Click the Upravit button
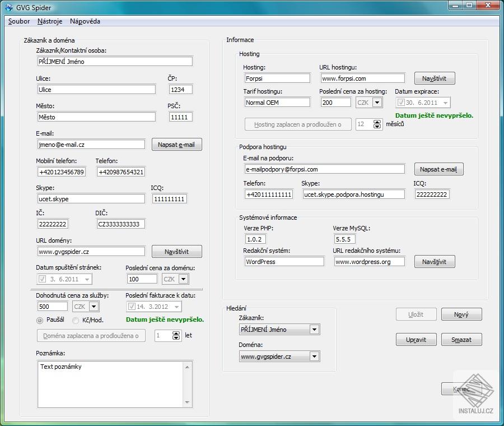The height and width of the screenshot is (426, 504). pos(416,340)
